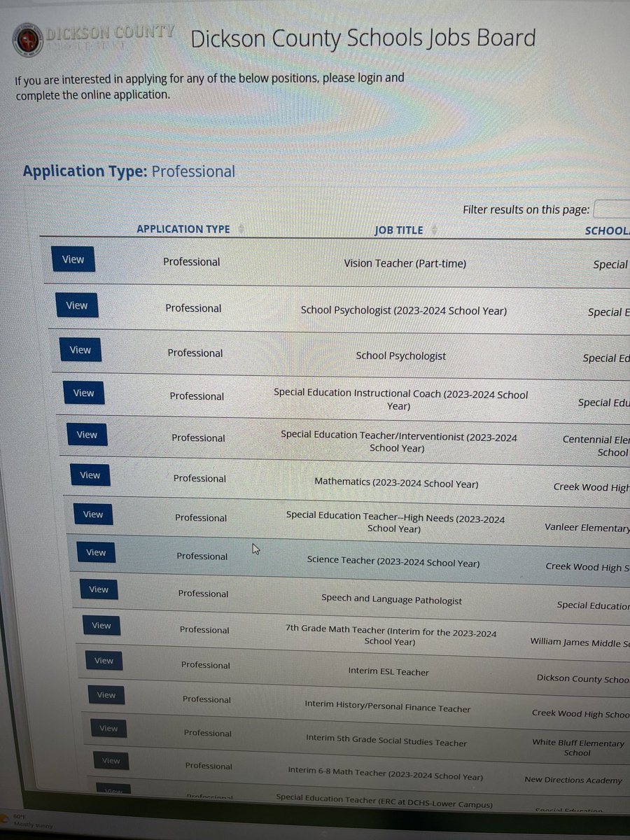Select 'Interim ESL Teacher' title text
Viewport: 630px width, 840px height.
(388, 671)
